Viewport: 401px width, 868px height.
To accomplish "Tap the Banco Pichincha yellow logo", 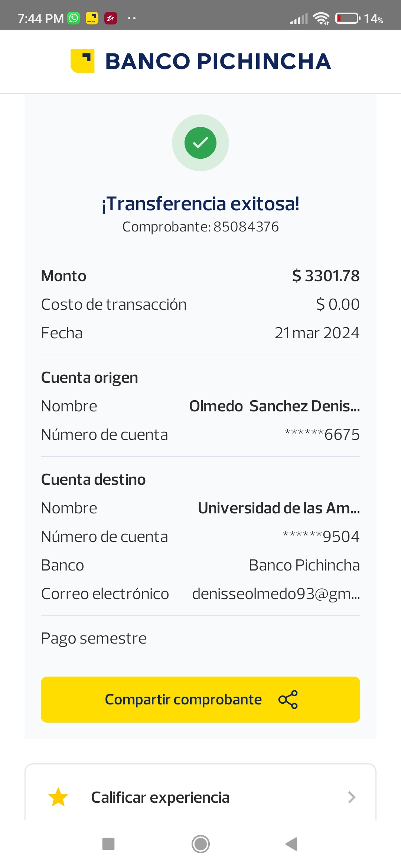I will pyautogui.click(x=82, y=61).
